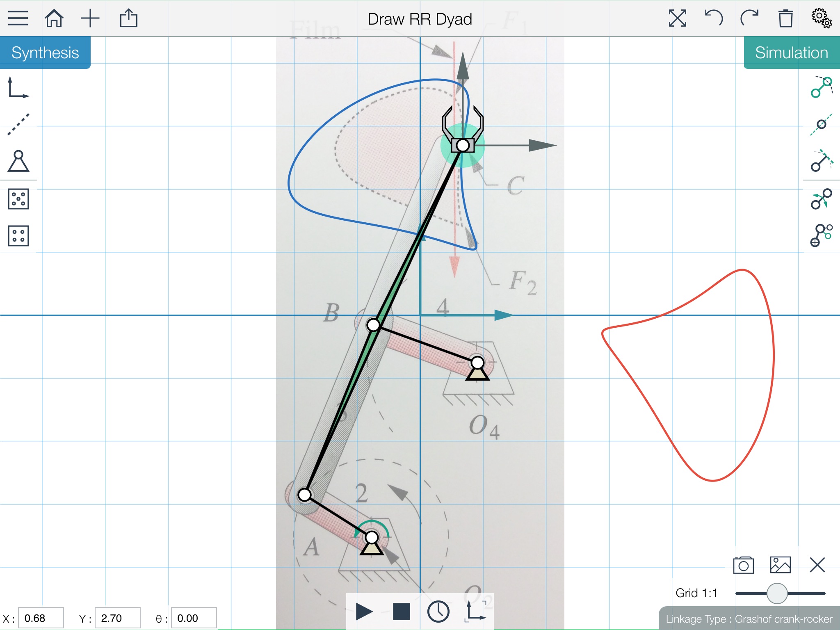This screenshot has height=630, width=840.
Task: Toggle the five-point precision positions
Action: 18,199
